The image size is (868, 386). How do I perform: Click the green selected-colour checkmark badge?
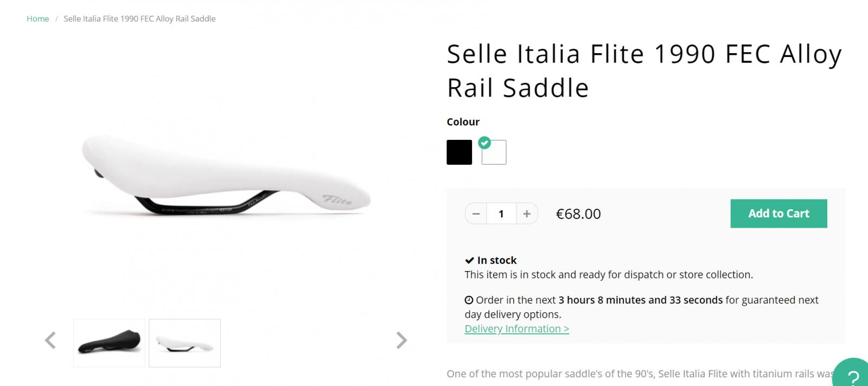484,143
